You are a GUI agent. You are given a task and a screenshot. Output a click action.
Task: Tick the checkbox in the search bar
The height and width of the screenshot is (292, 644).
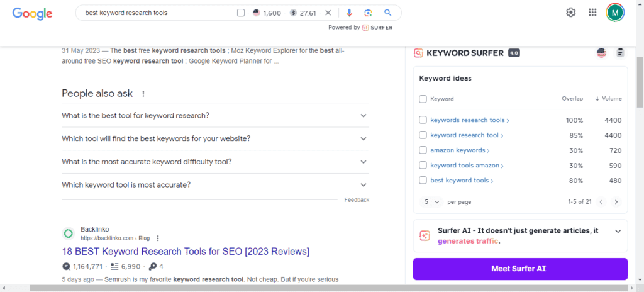point(241,13)
